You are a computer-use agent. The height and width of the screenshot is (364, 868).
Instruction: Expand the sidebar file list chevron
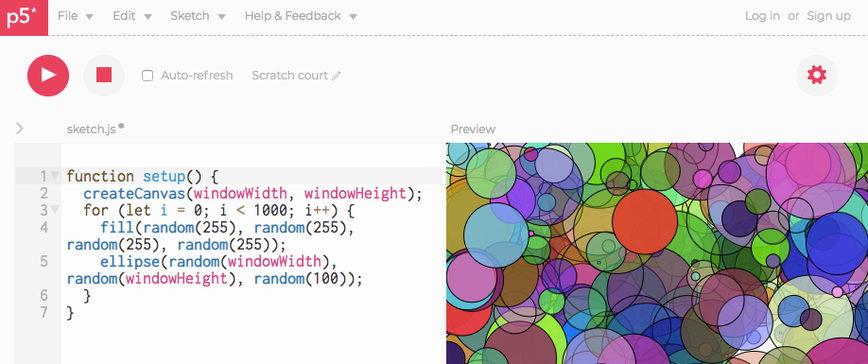20,129
